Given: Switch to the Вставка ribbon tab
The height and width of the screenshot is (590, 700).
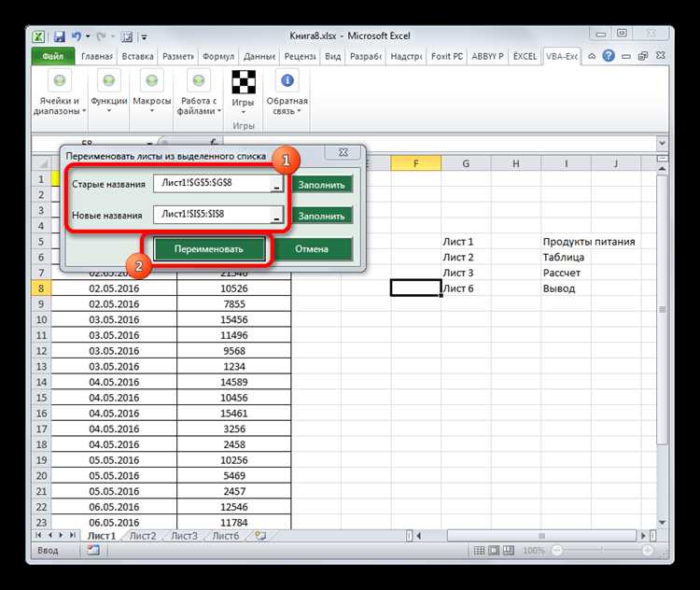Looking at the screenshot, I should click(137, 56).
